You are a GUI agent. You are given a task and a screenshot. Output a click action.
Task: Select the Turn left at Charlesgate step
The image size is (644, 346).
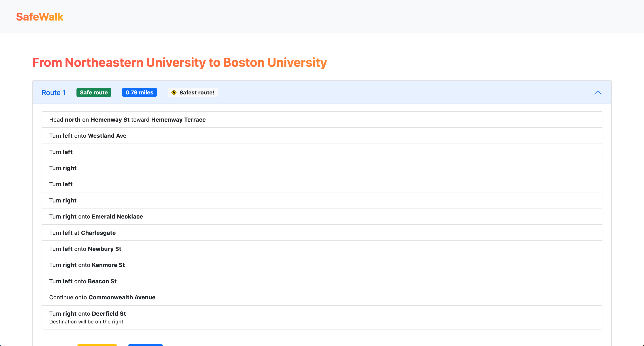tap(82, 233)
